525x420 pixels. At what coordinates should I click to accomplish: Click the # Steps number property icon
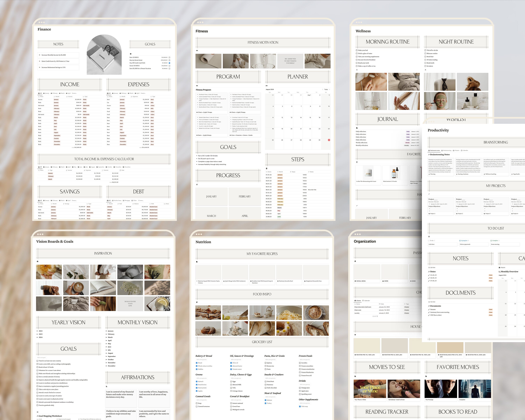290,172
